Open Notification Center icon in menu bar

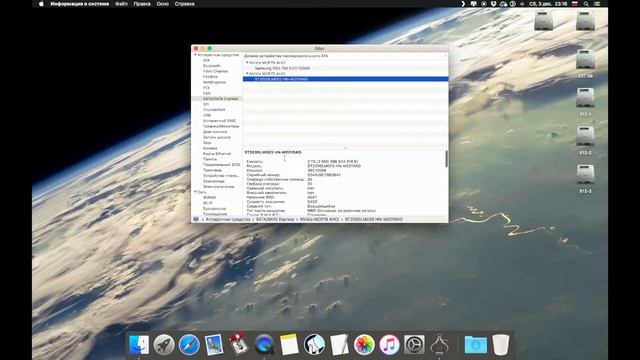click(x=597, y=4)
